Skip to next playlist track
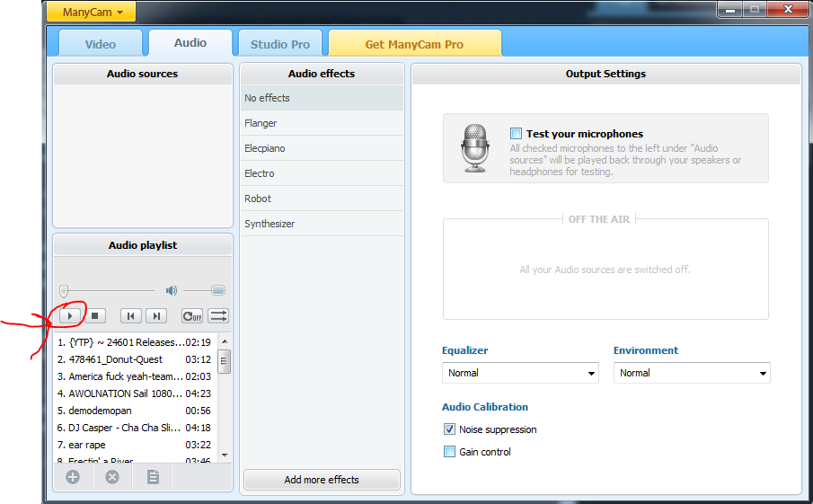Image resolution: width=813 pixels, height=504 pixels. (156, 315)
